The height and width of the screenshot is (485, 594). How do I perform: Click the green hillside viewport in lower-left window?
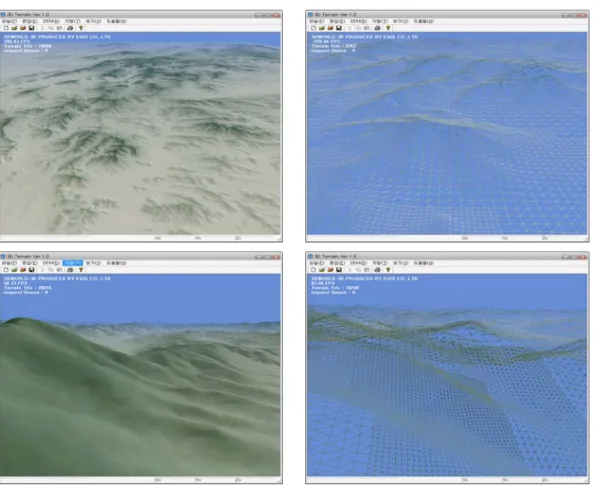(140, 375)
